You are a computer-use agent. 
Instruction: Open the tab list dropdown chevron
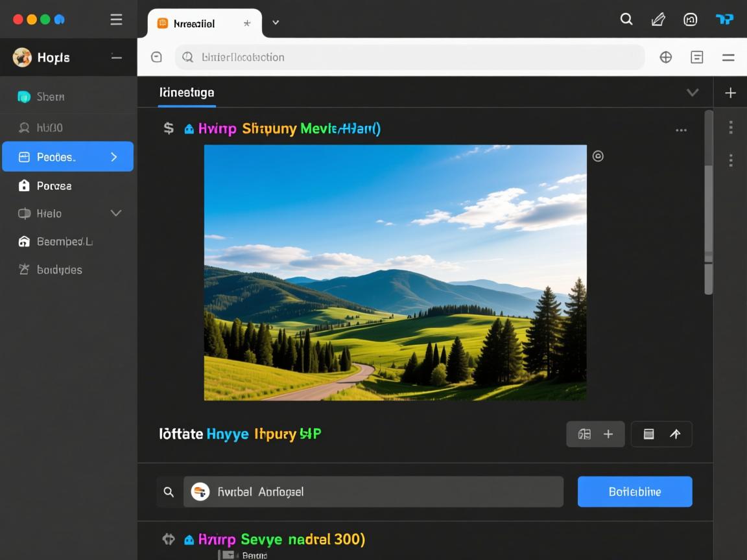coord(276,23)
